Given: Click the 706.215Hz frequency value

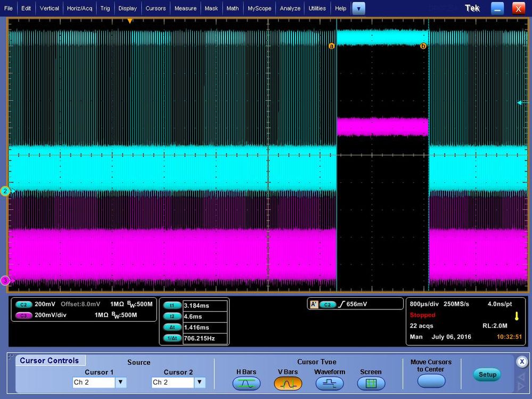Looking at the screenshot, I should [x=199, y=338].
